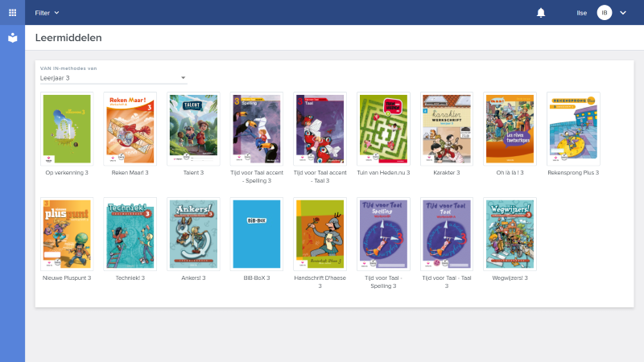Open the Techniek! 3 book cover

click(130, 234)
